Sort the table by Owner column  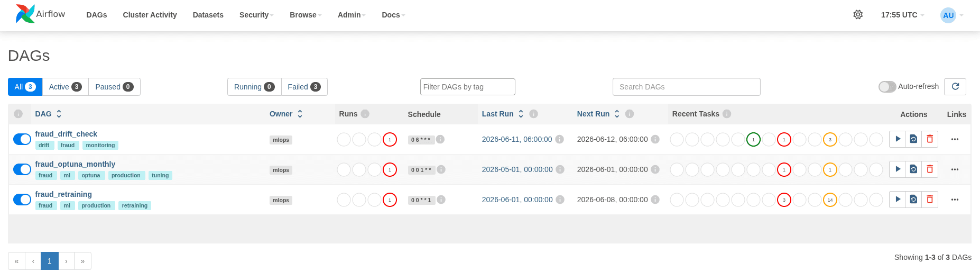[x=286, y=114]
